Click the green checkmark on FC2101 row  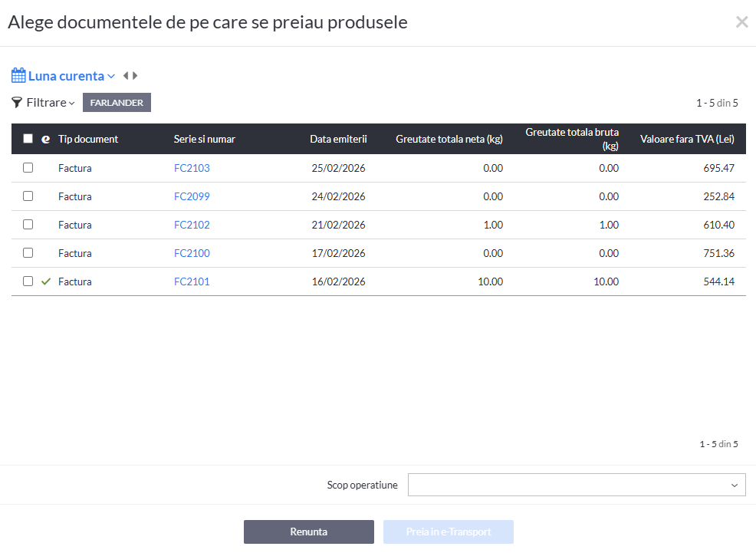point(46,281)
